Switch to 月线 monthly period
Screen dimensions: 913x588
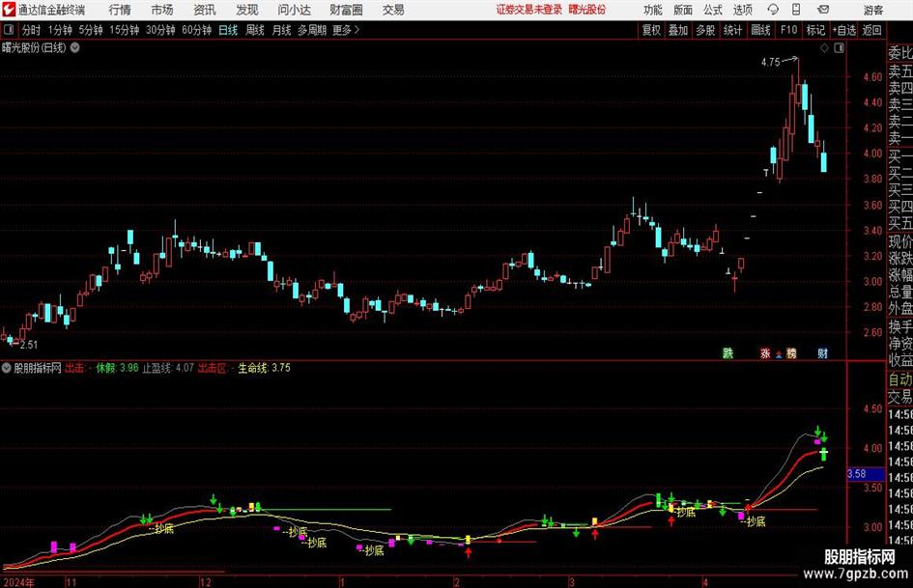click(282, 30)
